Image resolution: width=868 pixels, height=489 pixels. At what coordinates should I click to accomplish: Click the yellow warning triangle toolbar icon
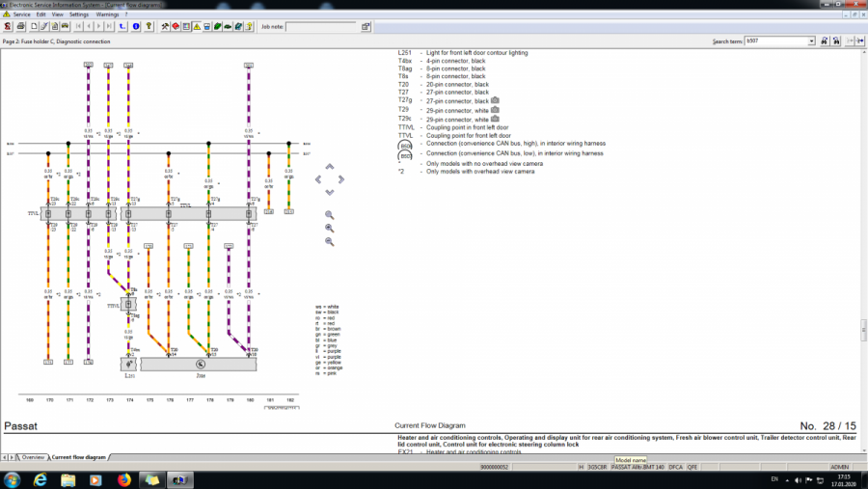[197, 26]
